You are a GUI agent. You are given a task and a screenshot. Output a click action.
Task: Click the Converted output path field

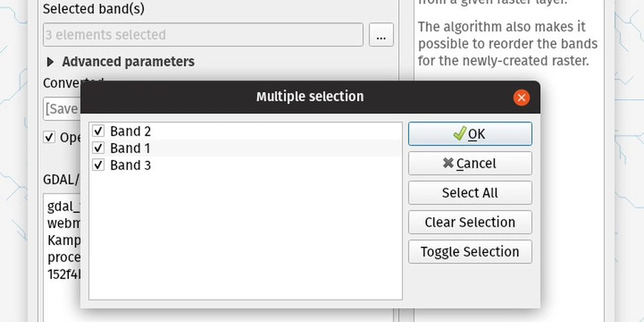pos(62,109)
